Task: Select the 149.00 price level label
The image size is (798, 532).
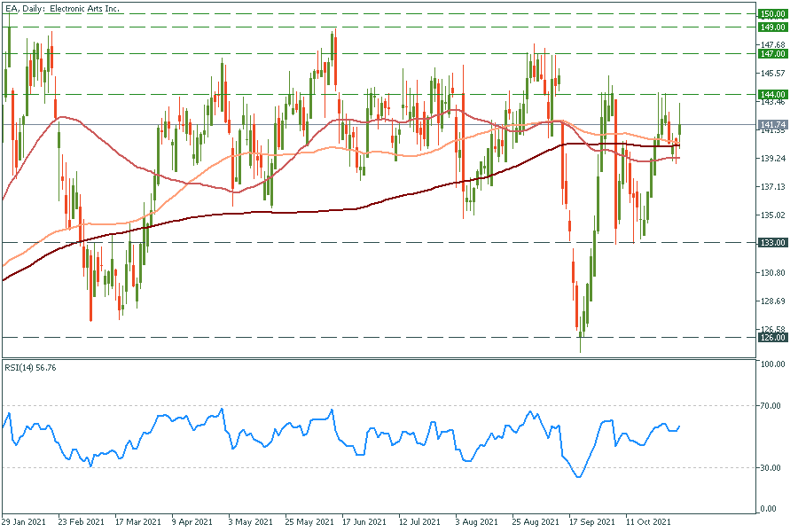Action: (x=774, y=27)
